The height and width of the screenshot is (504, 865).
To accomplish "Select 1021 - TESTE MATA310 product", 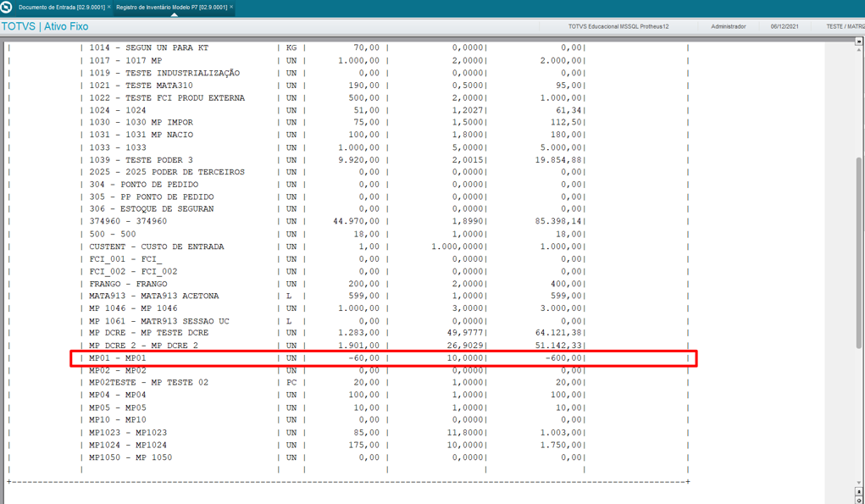I will pos(141,86).
